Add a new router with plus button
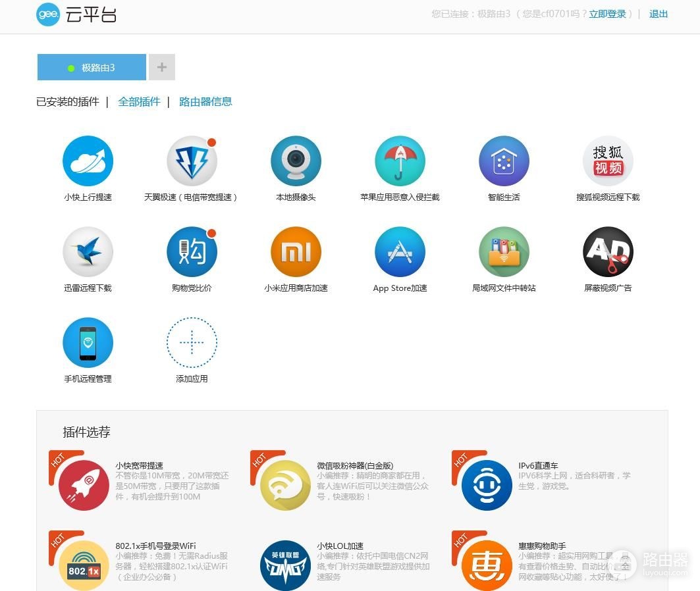This screenshot has height=591, width=700. click(x=161, y=67)
